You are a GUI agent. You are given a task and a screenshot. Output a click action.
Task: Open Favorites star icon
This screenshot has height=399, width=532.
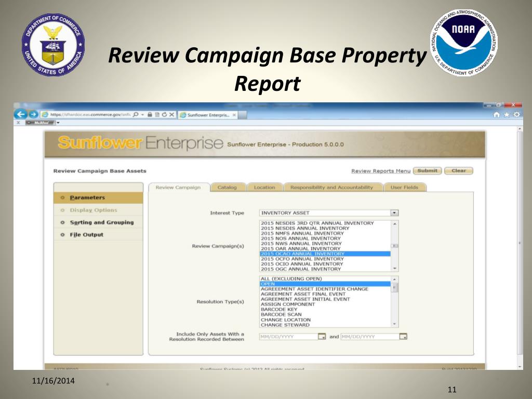pos(507,115)
